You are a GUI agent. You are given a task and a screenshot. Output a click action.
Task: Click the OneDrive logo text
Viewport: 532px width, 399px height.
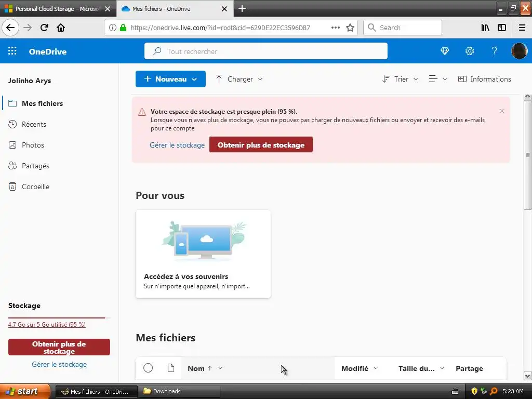(x=48, y=51)
